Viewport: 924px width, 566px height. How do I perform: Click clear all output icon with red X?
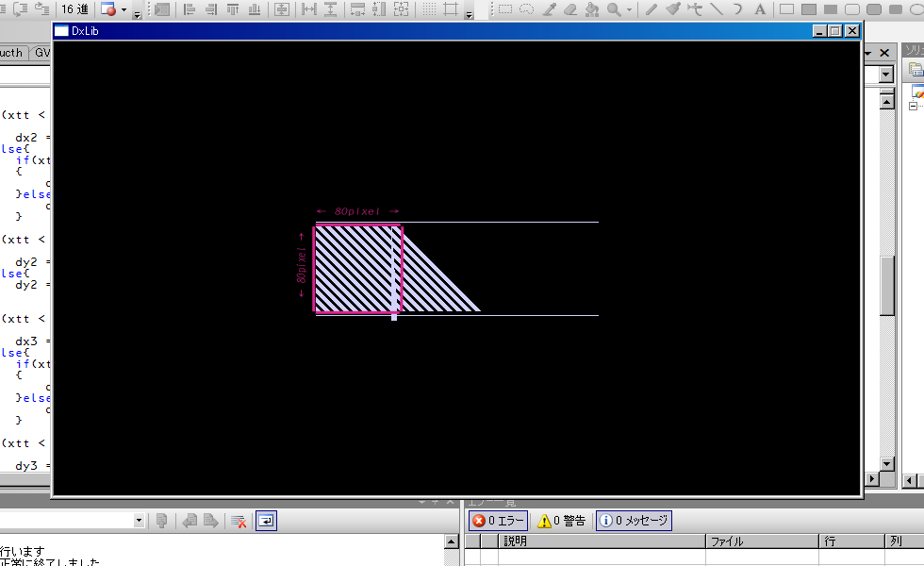238,521
